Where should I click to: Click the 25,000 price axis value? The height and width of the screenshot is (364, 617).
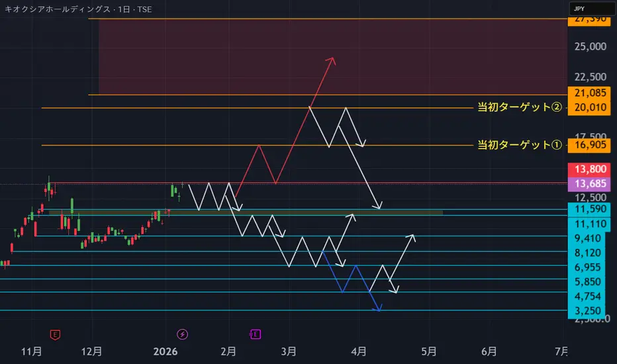[591, 46]
